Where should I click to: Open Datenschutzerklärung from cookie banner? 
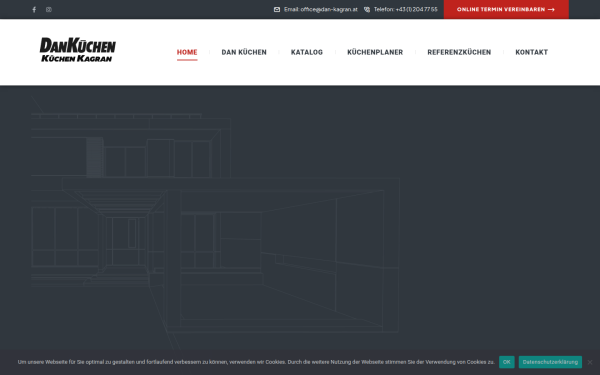[x=550, y=362]
